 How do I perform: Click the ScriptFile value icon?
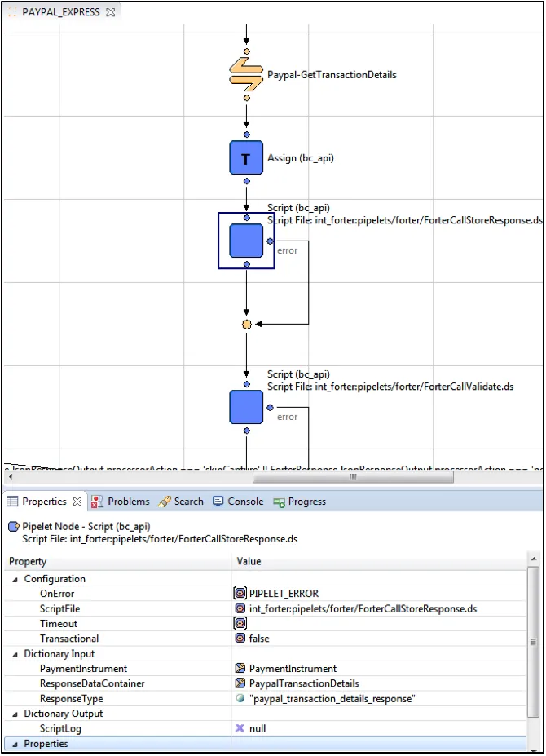(240, 608)
